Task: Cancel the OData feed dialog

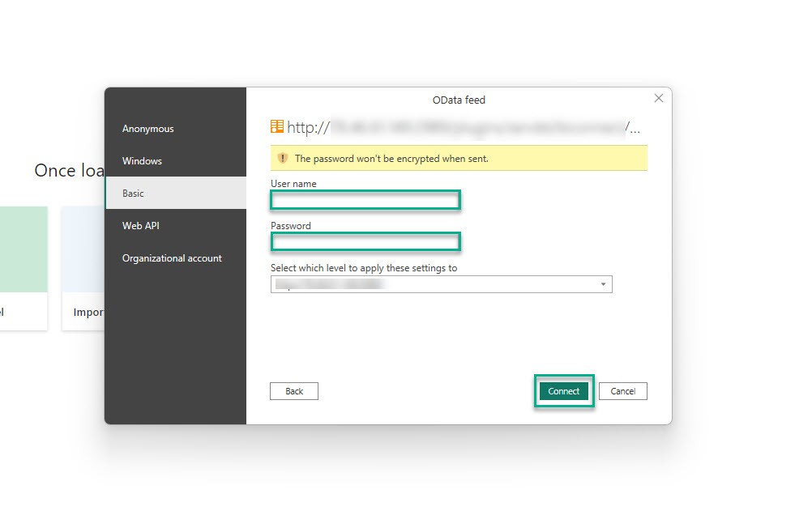Action: click(622, 391)
